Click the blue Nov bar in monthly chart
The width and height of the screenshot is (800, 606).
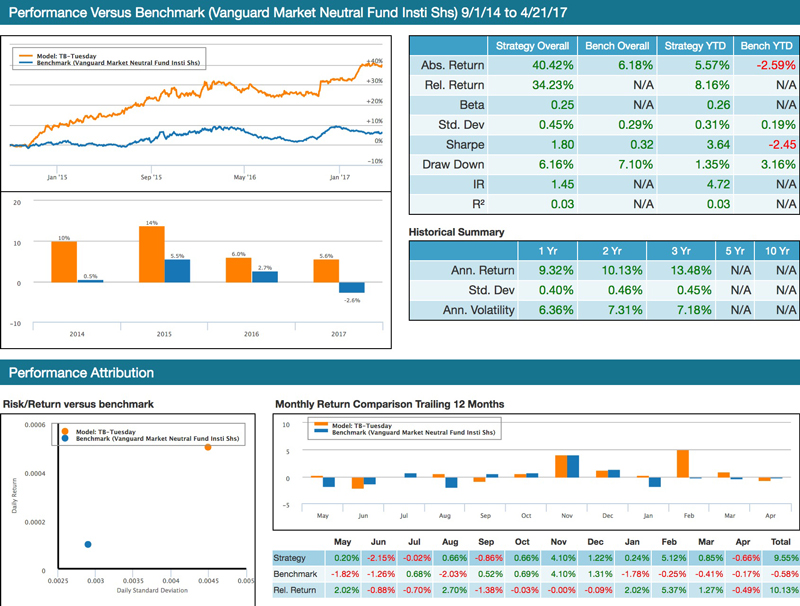click(x=573, y=467)
